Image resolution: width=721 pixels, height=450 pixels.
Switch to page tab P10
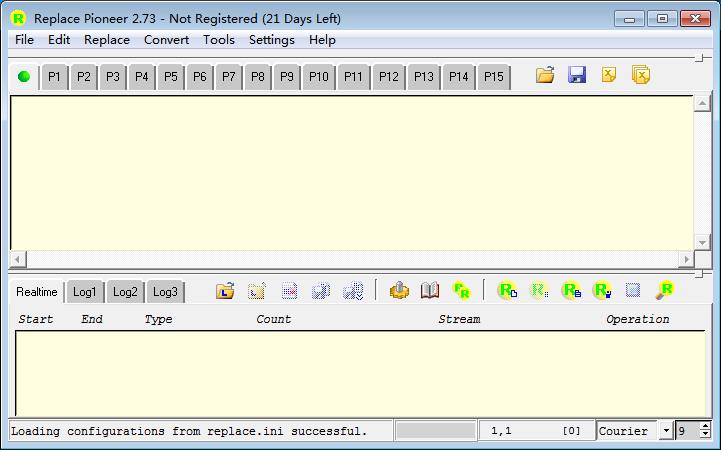tap(319, 77)
